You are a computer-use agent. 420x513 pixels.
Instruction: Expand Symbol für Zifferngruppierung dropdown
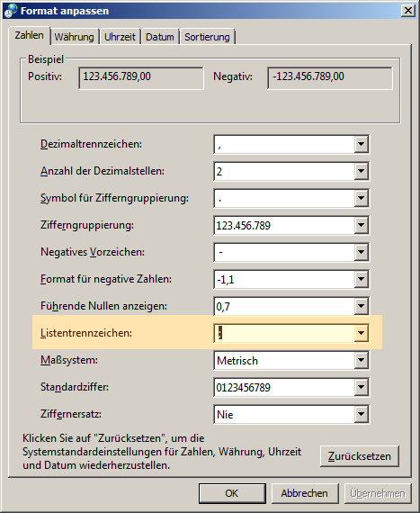362,198
